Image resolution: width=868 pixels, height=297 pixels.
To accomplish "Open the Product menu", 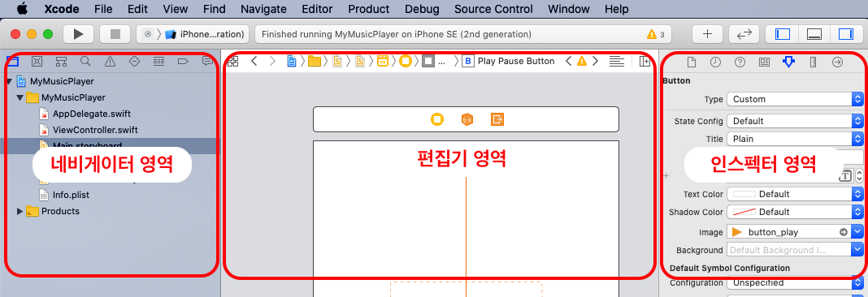I will [x=369, y=9].
